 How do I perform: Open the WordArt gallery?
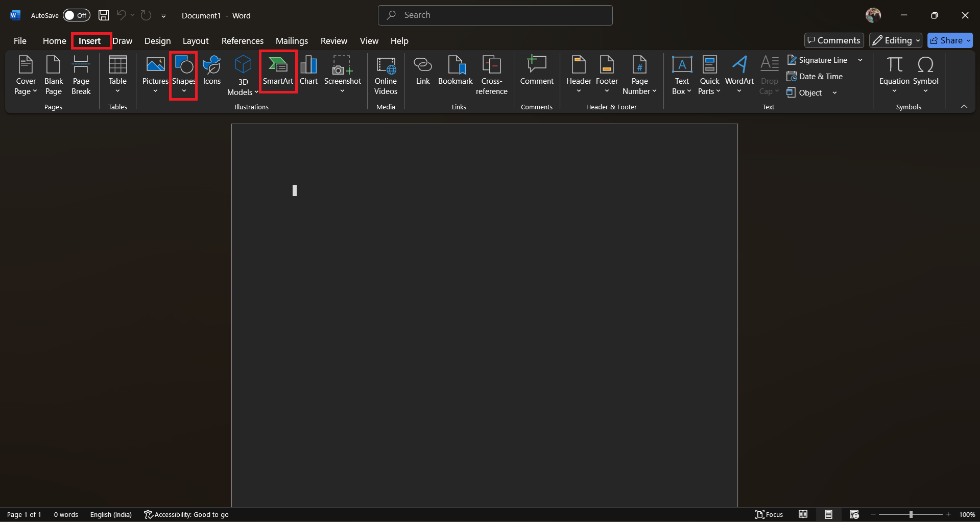coord(739,75)
